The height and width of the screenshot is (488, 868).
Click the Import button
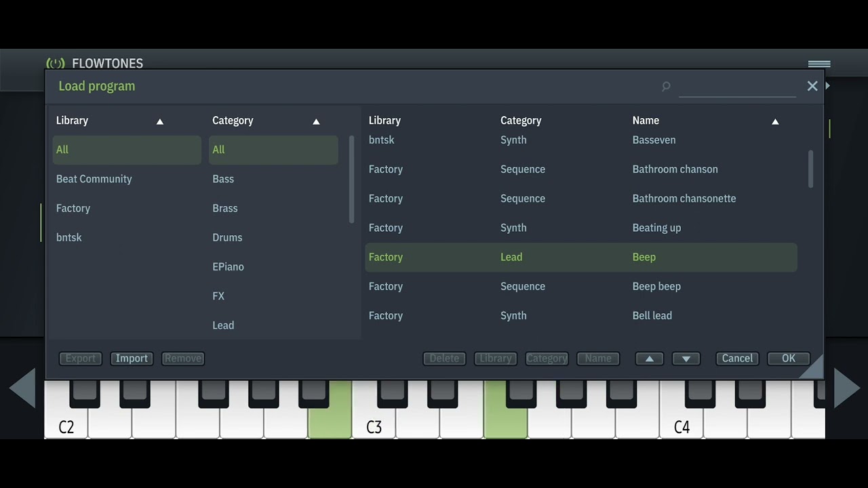click(132, 359)
